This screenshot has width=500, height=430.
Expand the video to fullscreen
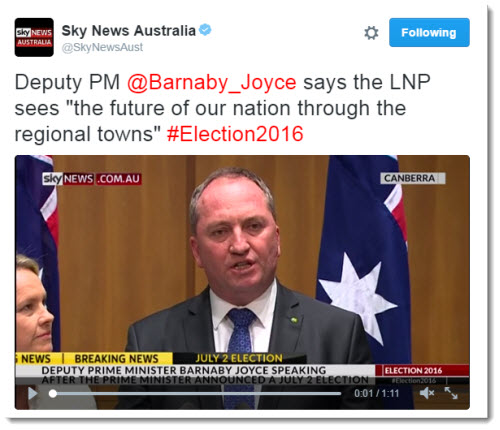451,393
